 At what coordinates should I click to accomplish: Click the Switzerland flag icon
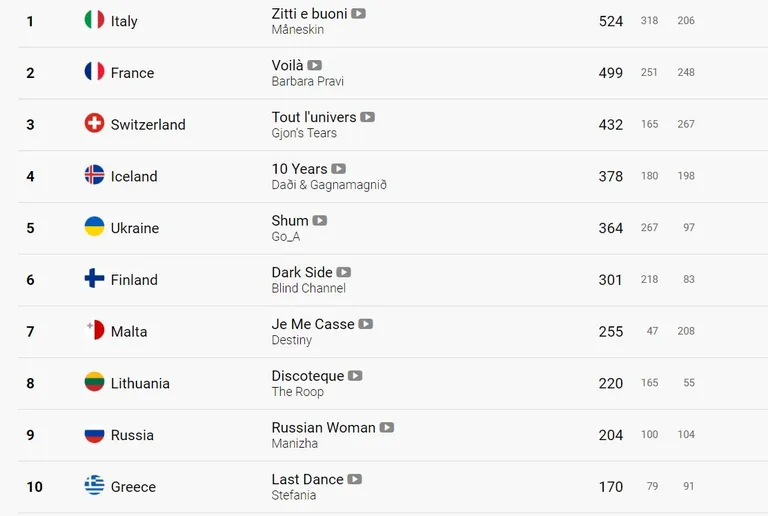point(95,123)
